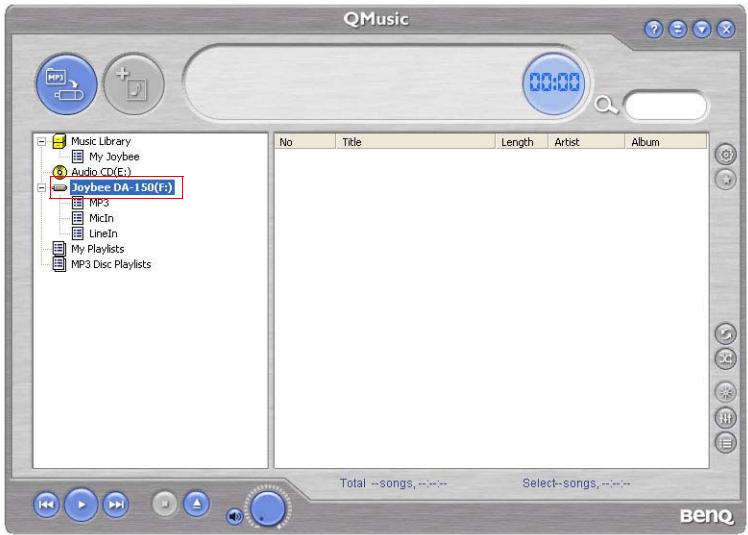Toggle the repeat playback icon

point(725,334)
